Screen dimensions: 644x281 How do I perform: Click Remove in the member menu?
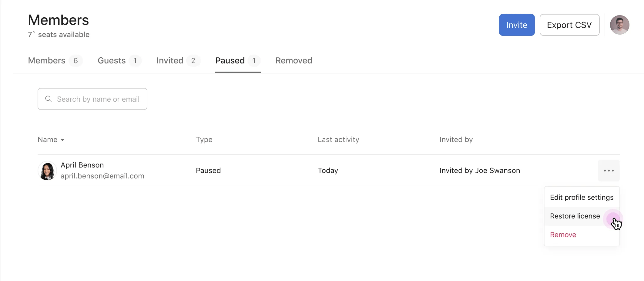563,235
